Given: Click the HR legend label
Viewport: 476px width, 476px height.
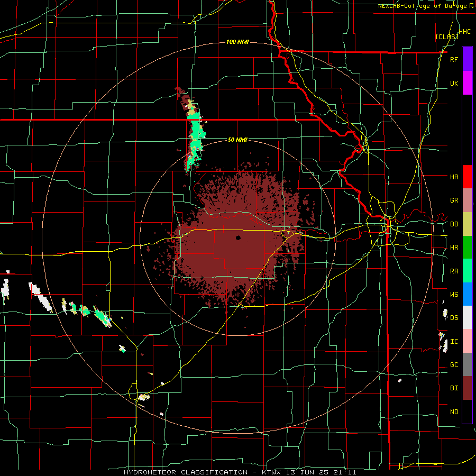Looking at the screenshot, I should 454,248.
